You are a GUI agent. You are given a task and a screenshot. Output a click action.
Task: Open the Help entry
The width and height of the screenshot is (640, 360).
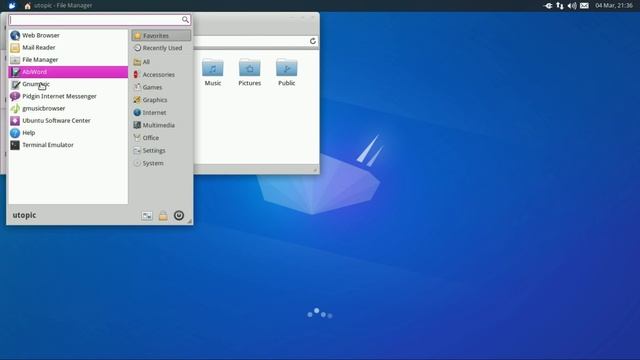(68, 133)
